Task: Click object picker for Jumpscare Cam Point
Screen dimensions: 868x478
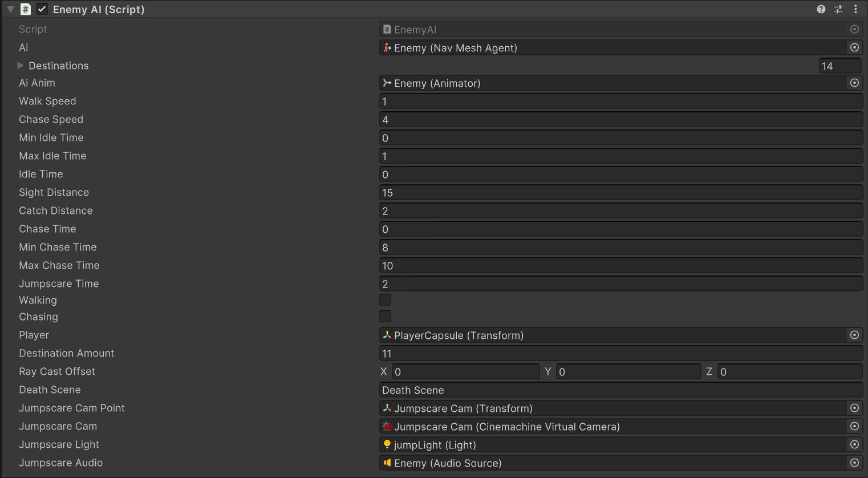Action: (854, 408)
